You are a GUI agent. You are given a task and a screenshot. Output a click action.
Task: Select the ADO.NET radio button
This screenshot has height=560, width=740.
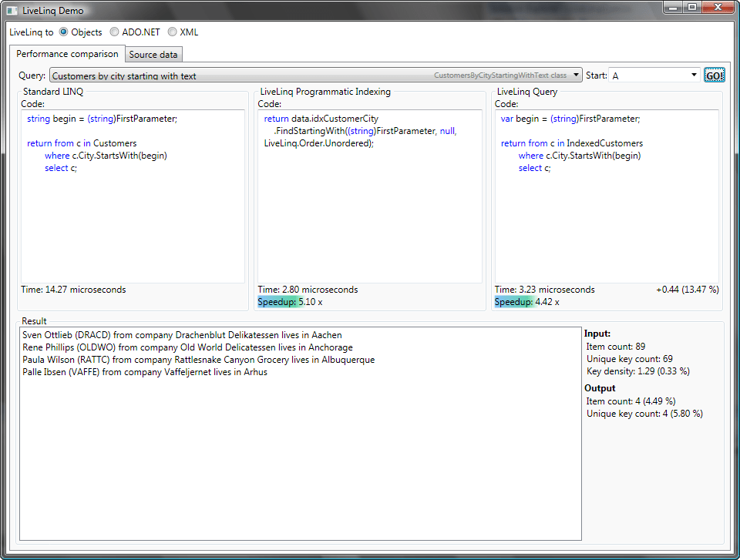114,32
